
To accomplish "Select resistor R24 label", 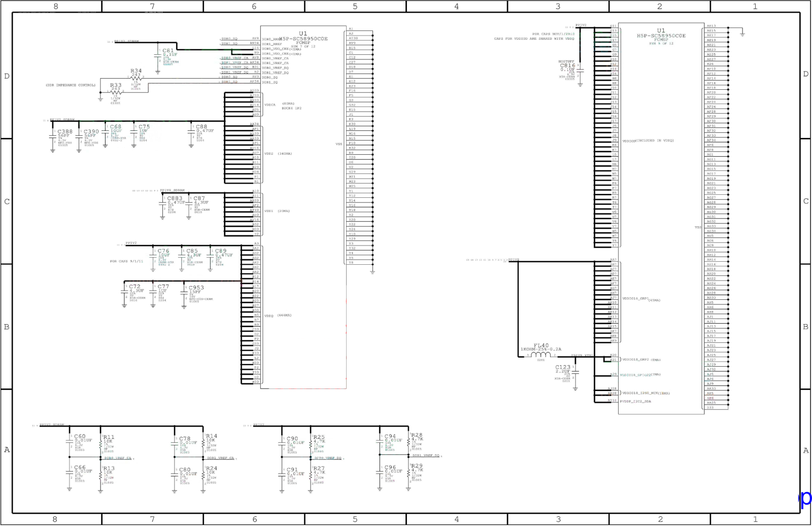I will click(x=211, y=469).
